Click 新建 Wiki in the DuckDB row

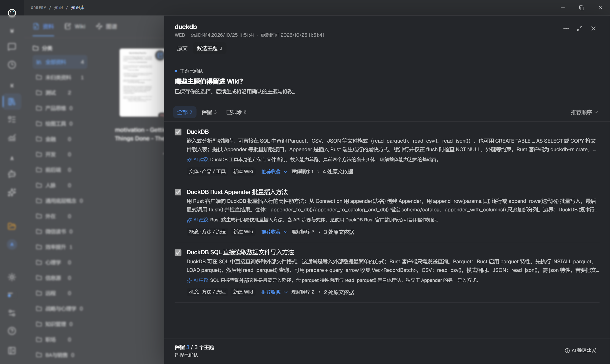(243, 171)
